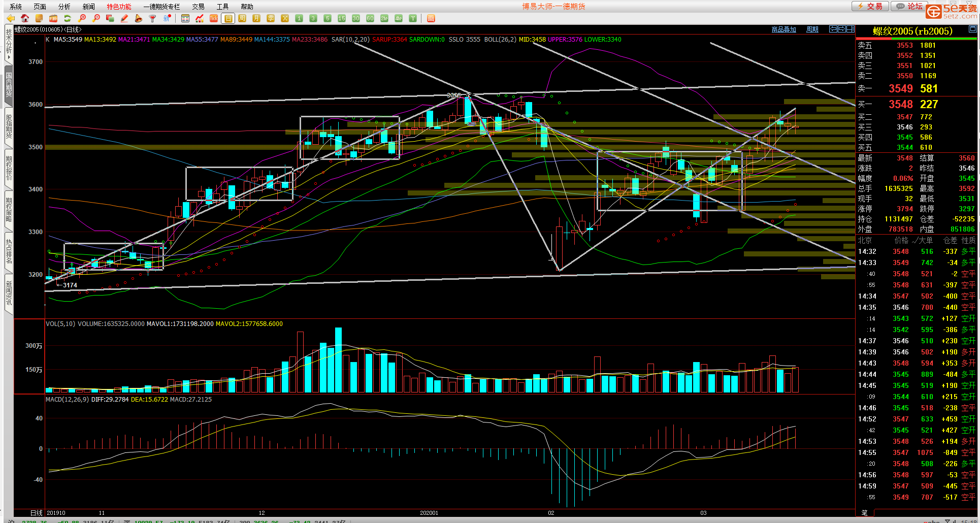
Task: Click the tallest cyan volume bar
Action: pyautogui.click(x=338, y=360)
